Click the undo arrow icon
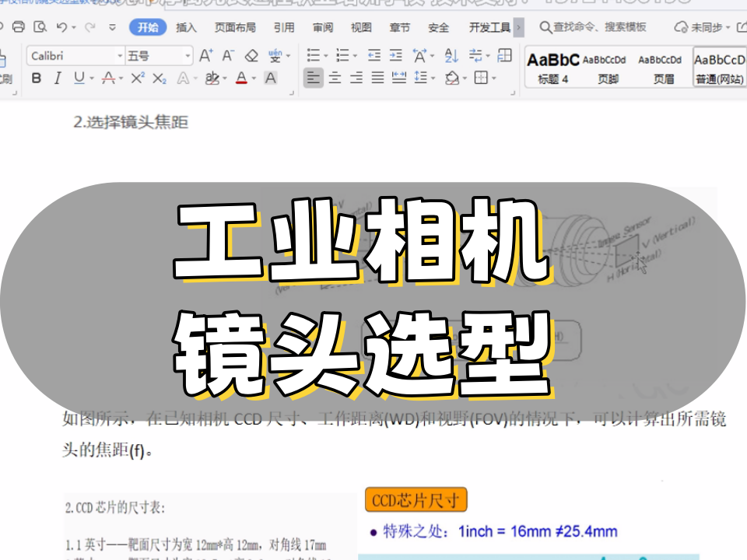747x560 pixels. (62, 27)
